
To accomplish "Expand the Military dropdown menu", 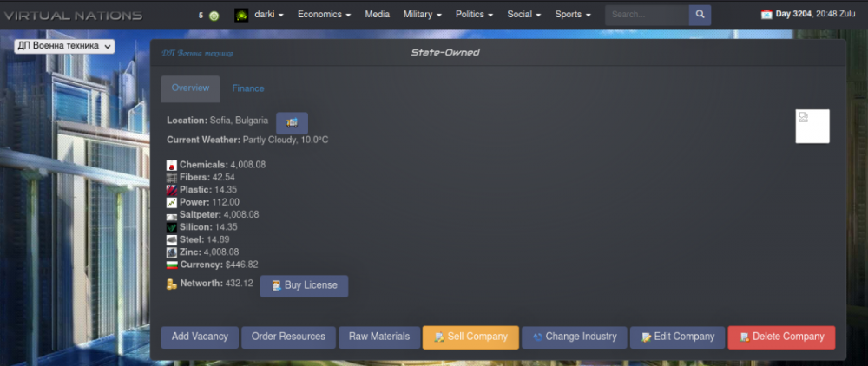I will pyautogui.click(x=422, y=15).
